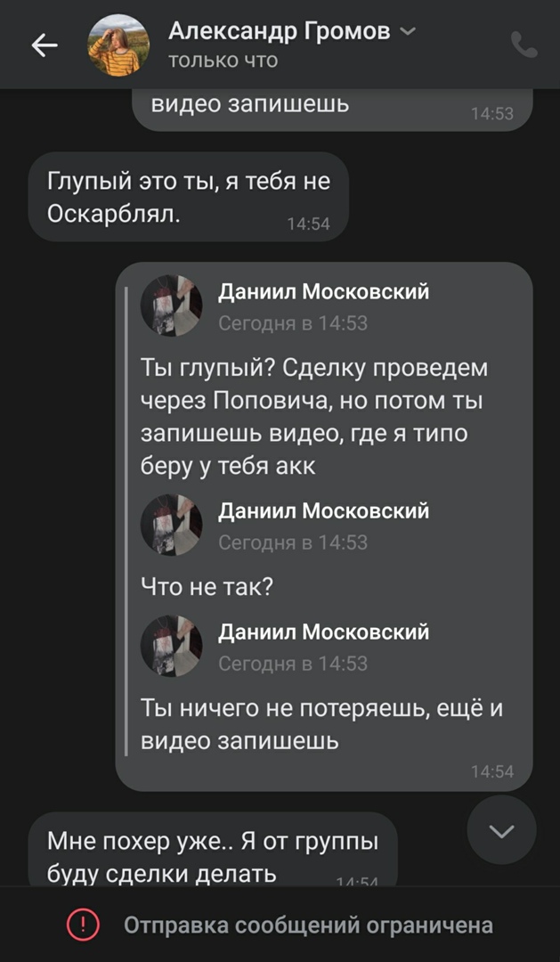Open forwarded message about "Сделку проведем через Поповича"
This screenshot has width=560, height=962.
[x=312, y=416]
